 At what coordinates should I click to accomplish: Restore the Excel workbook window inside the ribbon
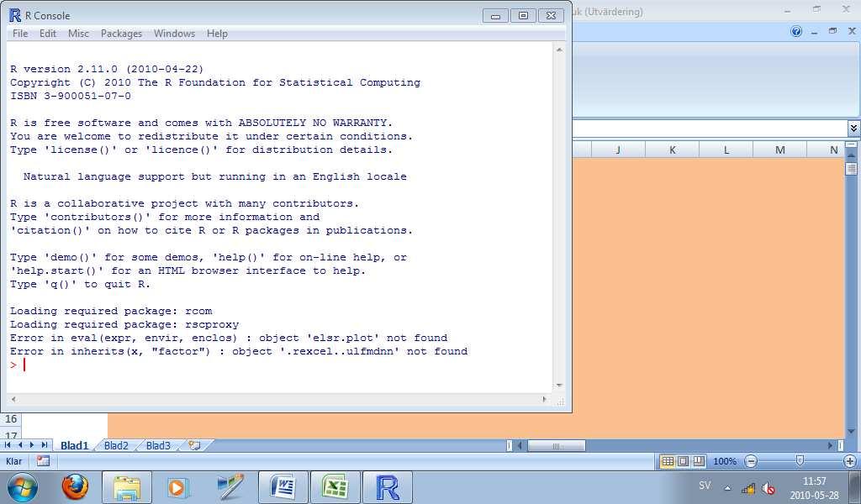pyautogui.click(x=833, y=31)
